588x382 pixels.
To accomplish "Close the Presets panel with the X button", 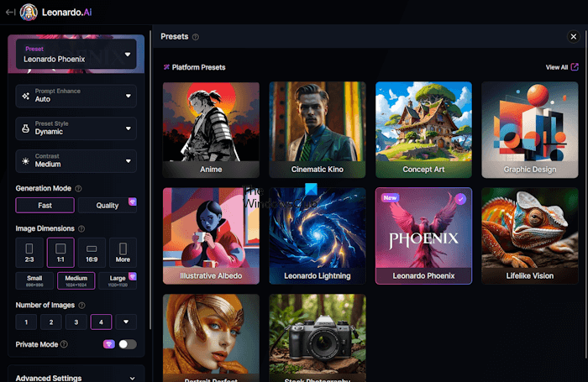I will click(x=573, y=37).
